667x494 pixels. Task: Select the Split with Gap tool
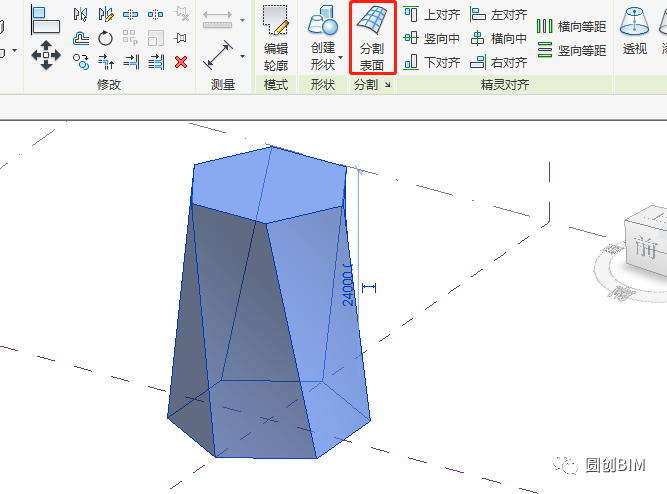tap(155, 14)
